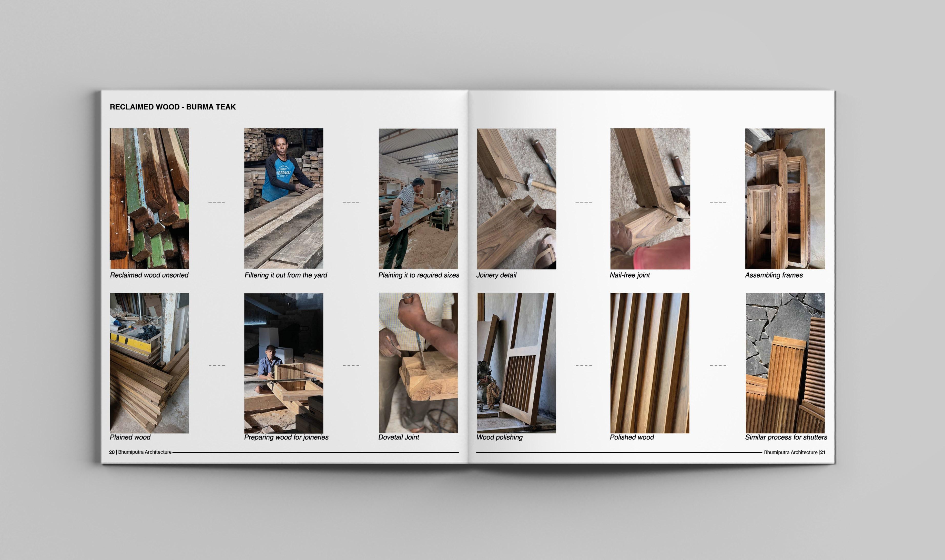This screenshot has height=560, width=945.
Task: Click the Dovetail Joint caption text
Action: (399, 437)
